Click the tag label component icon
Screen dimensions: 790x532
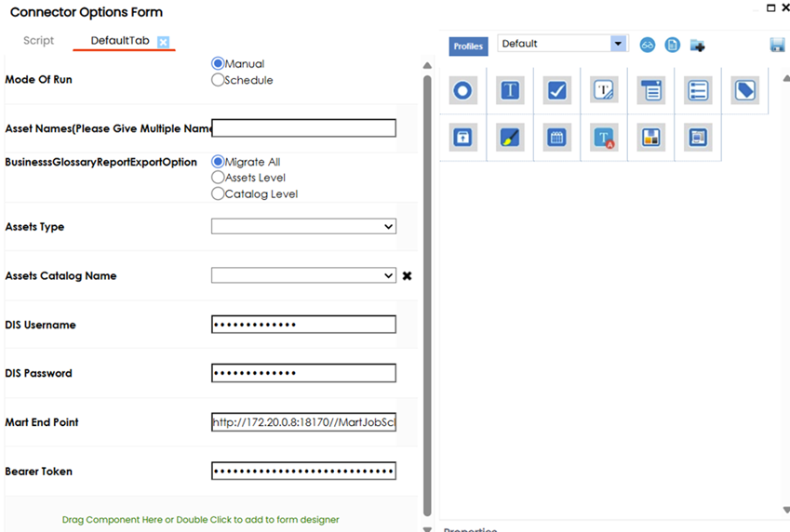coord(744,90)
